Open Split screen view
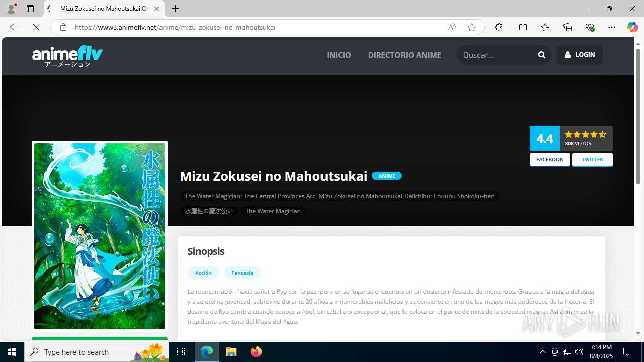The width and height of the screenshot is (644, 362). [x=523, y=27]
